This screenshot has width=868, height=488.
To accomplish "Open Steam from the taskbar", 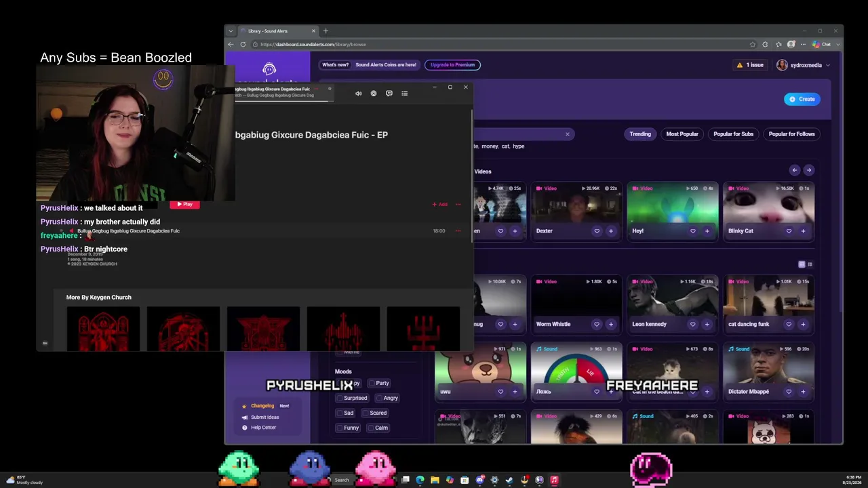I will pyautogui.click(x=509, y=480).
